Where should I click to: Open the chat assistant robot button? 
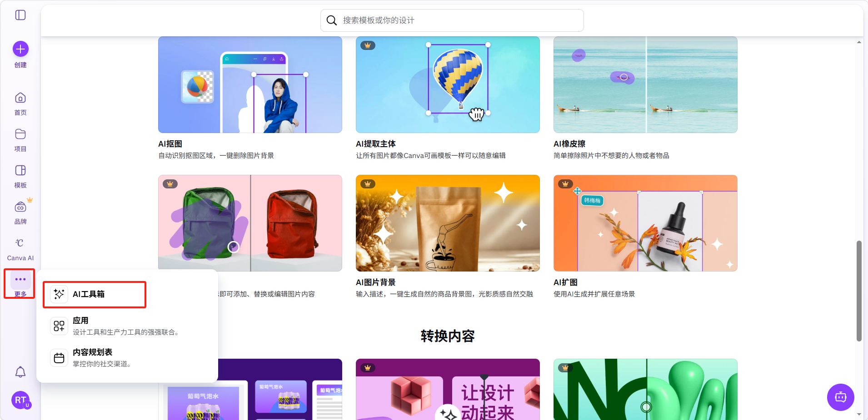coord(840,397)
